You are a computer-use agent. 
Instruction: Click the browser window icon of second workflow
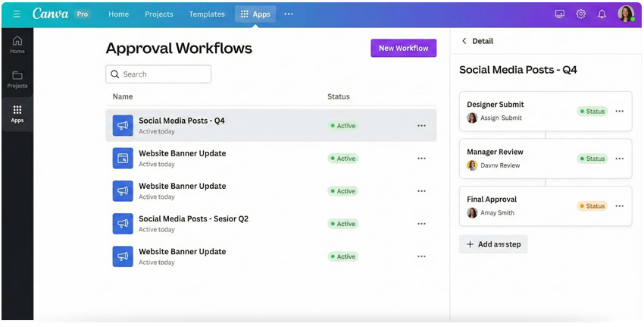[x=123, y=158]
